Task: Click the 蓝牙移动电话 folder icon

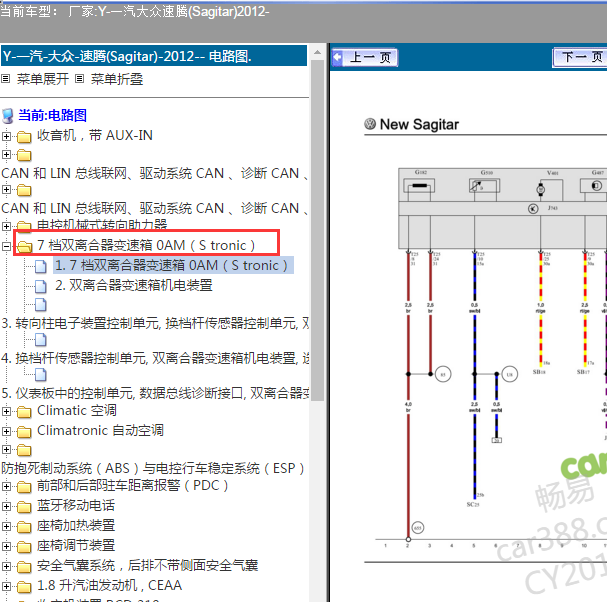Action: [x=24, y=507]
